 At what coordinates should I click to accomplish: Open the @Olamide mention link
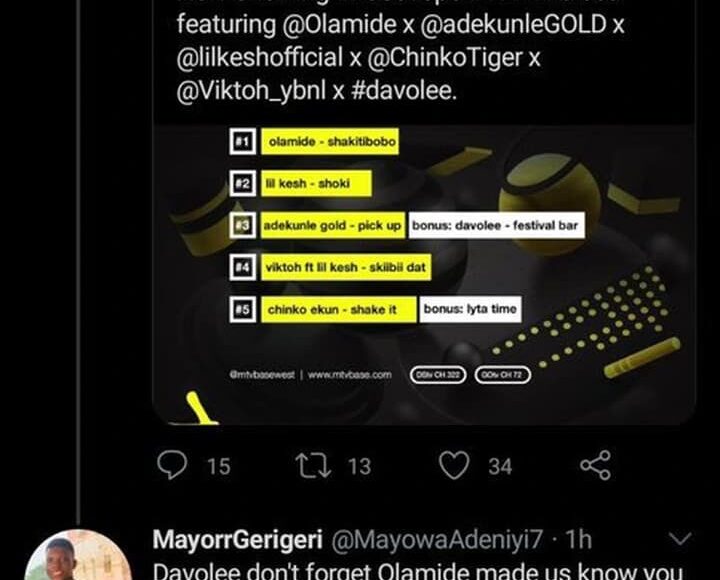[339, 24]
